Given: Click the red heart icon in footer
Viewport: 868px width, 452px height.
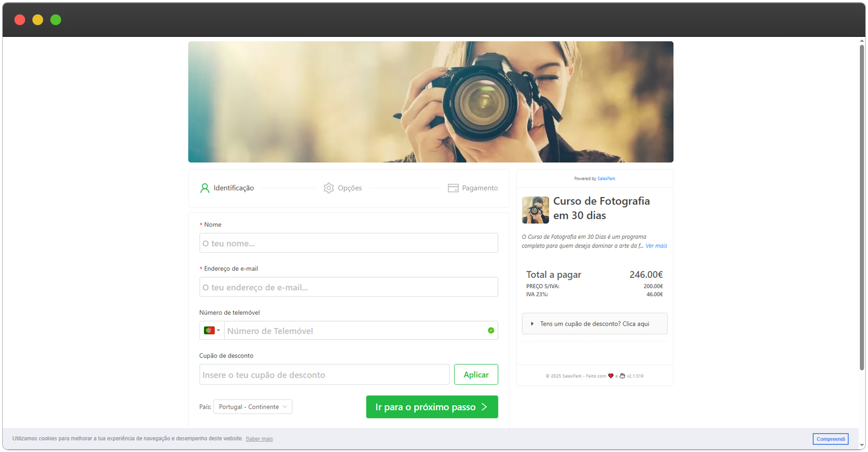Looking at the screenshot, I should (611, 376).
